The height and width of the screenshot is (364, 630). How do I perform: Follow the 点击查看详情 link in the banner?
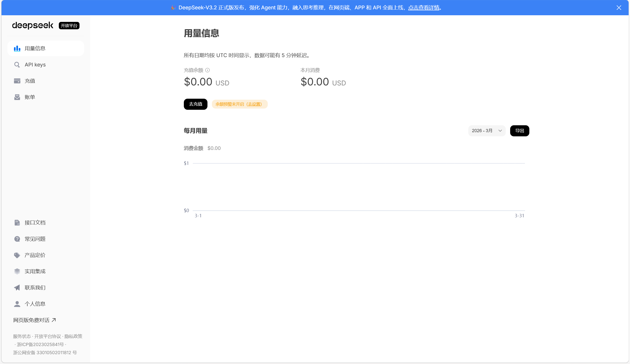424,8
